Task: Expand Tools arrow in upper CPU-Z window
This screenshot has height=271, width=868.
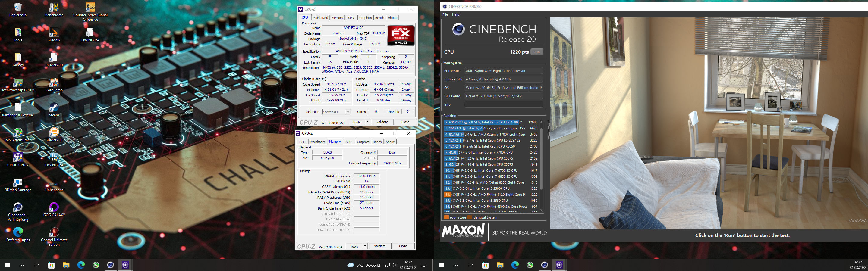Action: click(x=367, y=122)
